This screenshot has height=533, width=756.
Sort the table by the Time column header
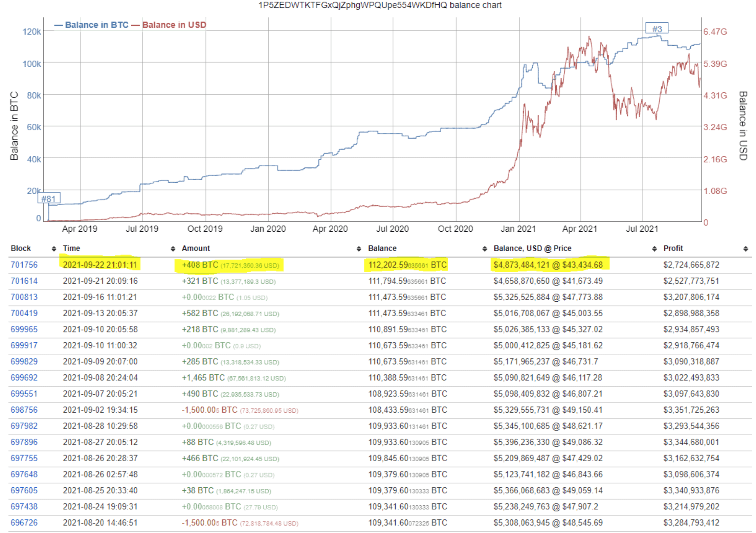(x=72, y=248)
